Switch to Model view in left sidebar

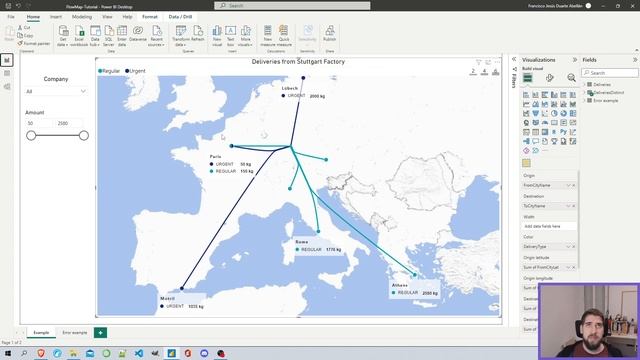click(7, 87)
